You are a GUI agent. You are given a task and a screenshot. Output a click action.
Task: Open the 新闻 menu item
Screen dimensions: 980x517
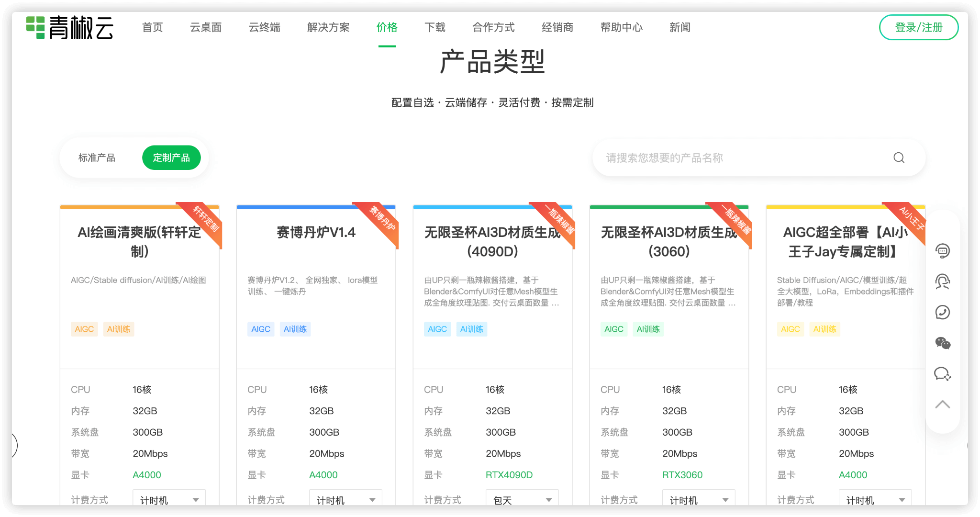click(680, 27)
